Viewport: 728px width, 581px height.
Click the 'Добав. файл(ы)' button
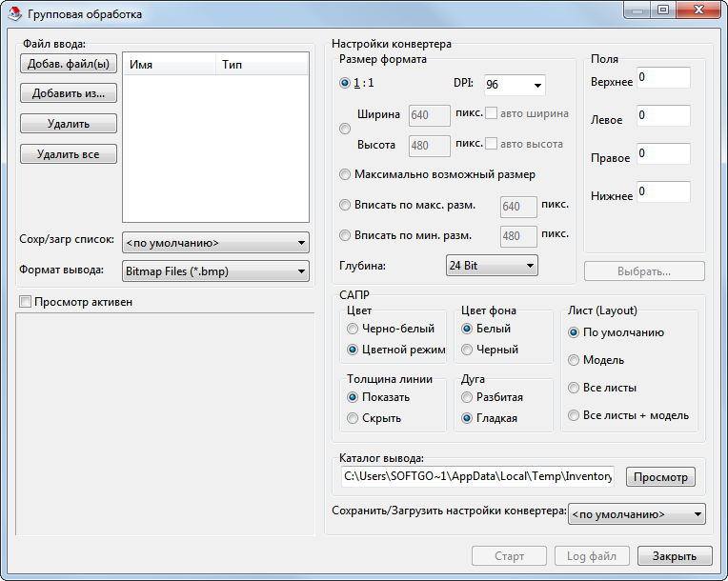[x=68, y=64]
